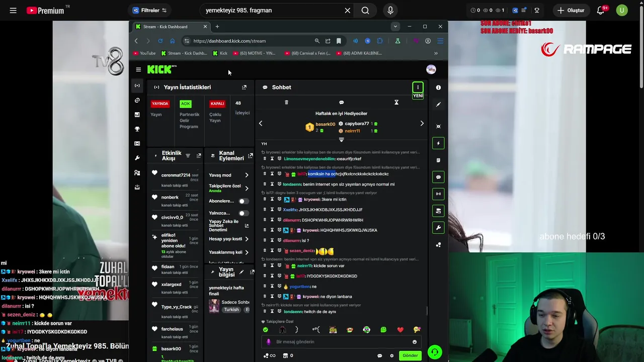Toggle the chat bubble widget in right sidebar
Screen dimensions: 644x362
tap(438, 177)
